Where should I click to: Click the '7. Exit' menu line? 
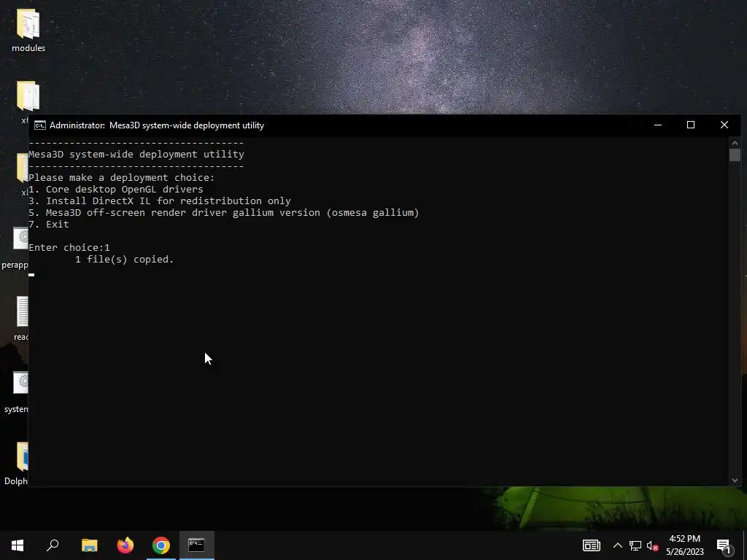pos(49,225)
